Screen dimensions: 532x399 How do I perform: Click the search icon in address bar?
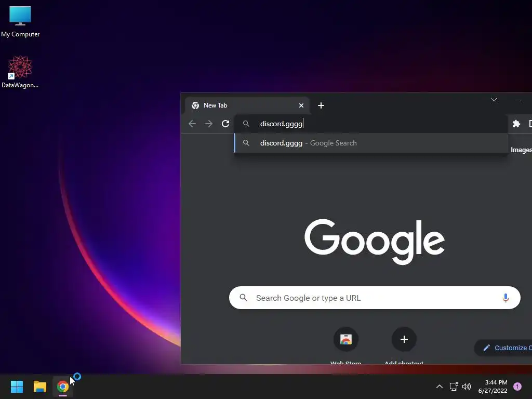(246, 124)
